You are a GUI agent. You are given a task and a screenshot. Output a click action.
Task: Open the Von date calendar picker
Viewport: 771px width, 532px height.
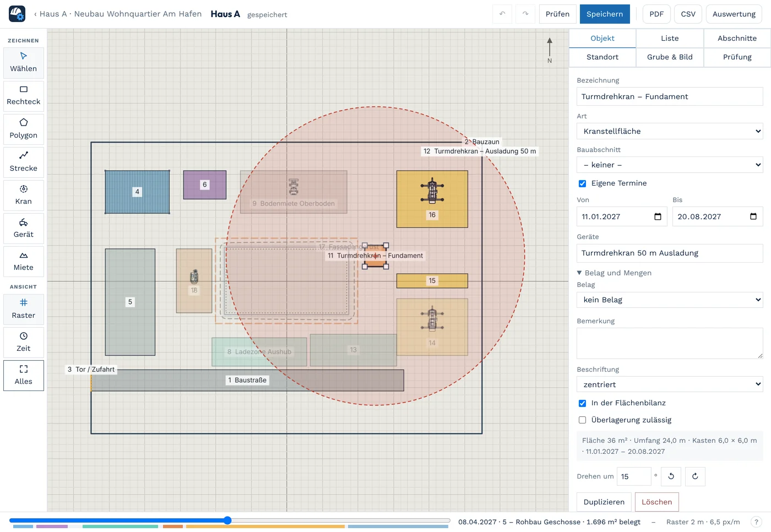pyautogui.click(x=658, y=216)
